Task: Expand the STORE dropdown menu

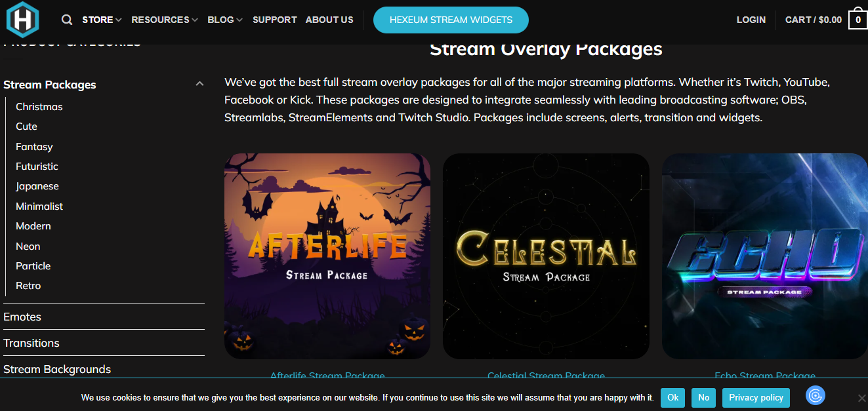Action: [102, 20]
